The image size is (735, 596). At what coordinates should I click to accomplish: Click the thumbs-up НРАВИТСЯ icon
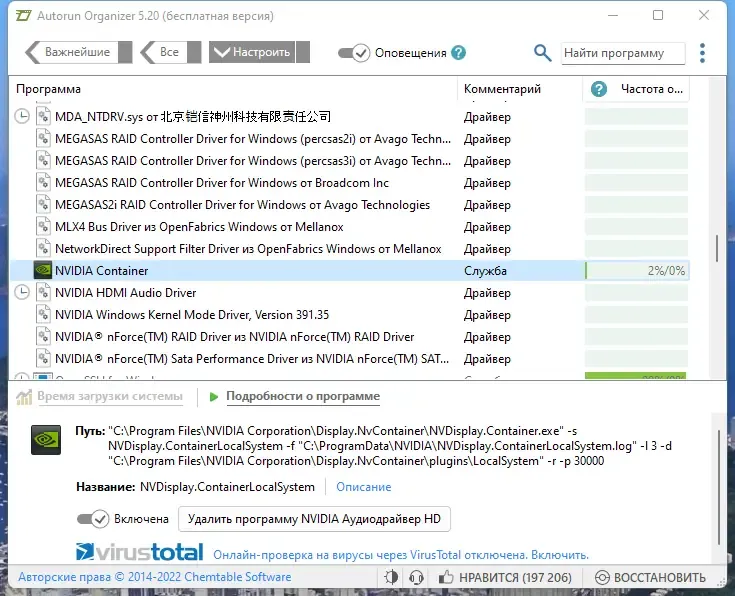click(x=446, y=577)
